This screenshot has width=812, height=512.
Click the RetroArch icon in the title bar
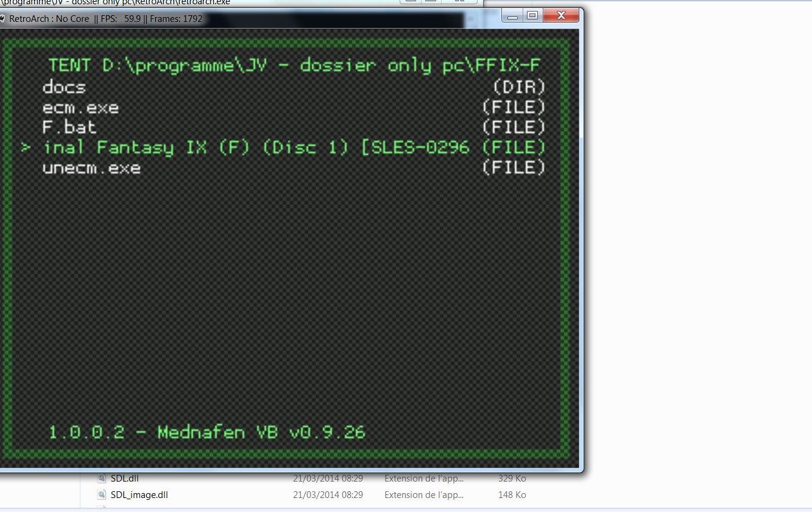[x=2, y=19]
